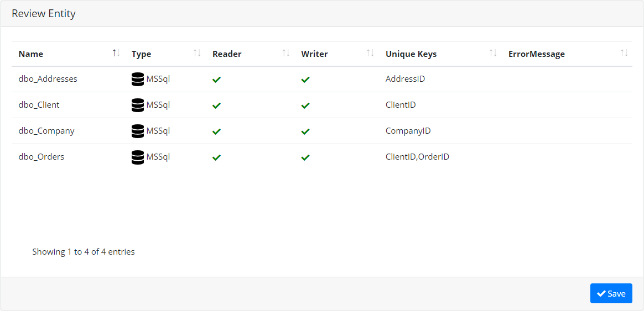The image size is (644, 311).
Task: Click the Writer checkmark for dbo_Orders
Action: [305, 157]
